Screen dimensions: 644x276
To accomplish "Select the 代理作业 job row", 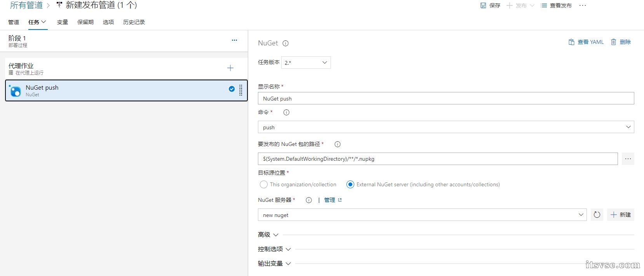I will click(x=126, y=68).
